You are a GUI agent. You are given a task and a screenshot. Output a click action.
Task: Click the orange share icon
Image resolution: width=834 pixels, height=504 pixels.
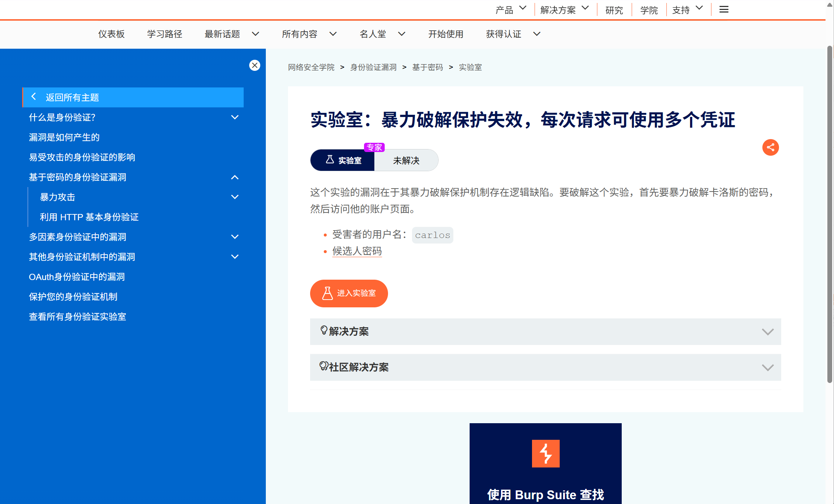tap(770, 148)
